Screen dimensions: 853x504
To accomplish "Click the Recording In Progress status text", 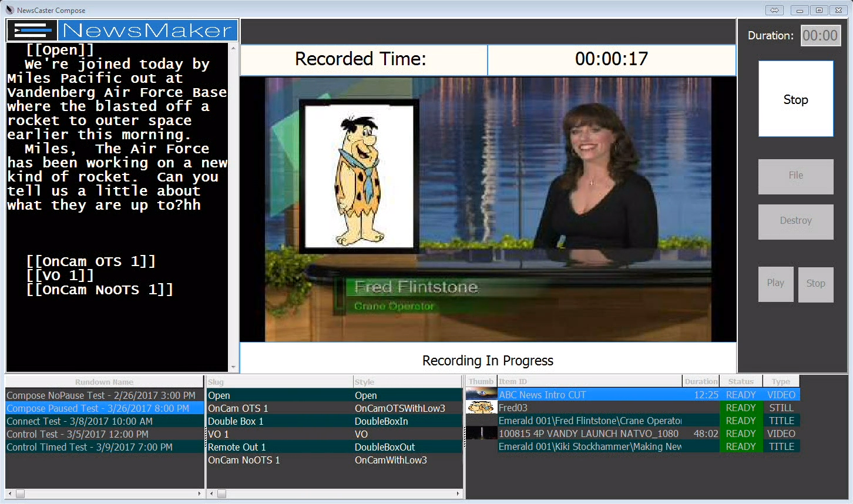I will (488, 361).
